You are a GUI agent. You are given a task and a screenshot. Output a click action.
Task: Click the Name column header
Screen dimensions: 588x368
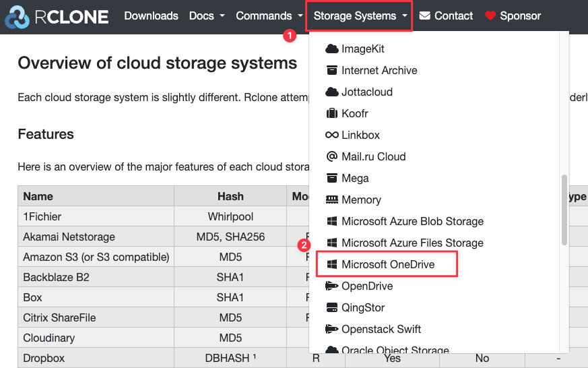pyautogui.click(x=96, y=196)
